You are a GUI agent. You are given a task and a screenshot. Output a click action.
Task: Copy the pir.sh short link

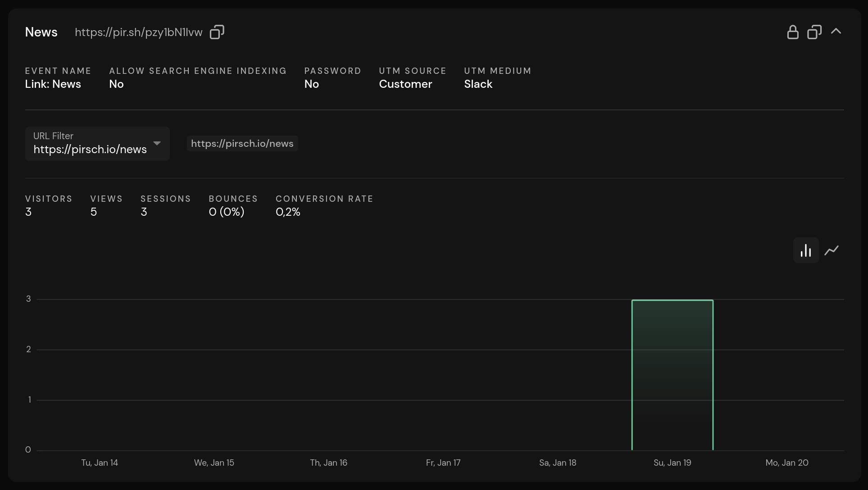(x=217, y=32)
